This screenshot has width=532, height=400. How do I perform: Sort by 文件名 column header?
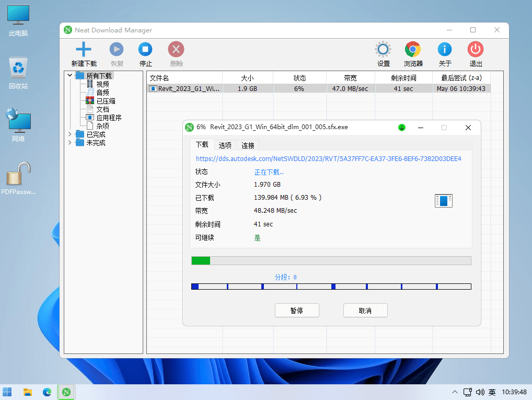coord(184,78)
